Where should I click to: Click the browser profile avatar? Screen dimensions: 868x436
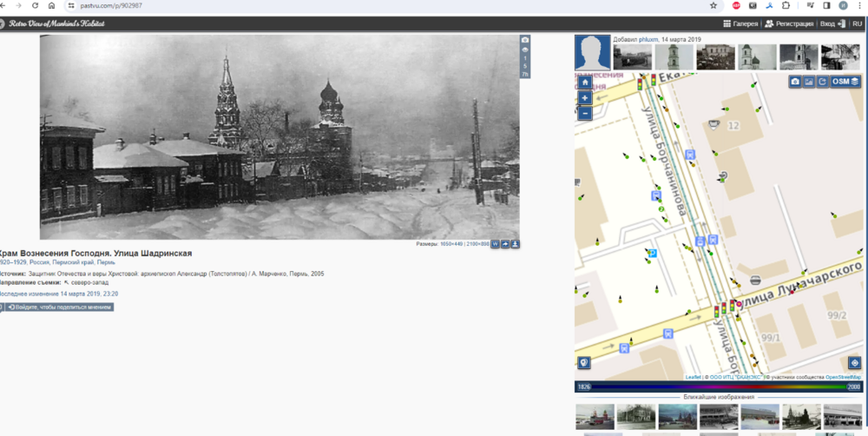[x=843, y=5]
